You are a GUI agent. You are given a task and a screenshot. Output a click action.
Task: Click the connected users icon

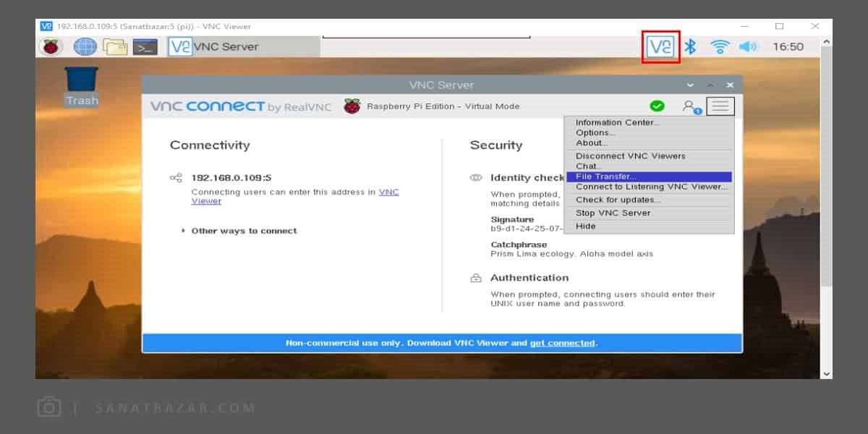(x=692, y=107)
